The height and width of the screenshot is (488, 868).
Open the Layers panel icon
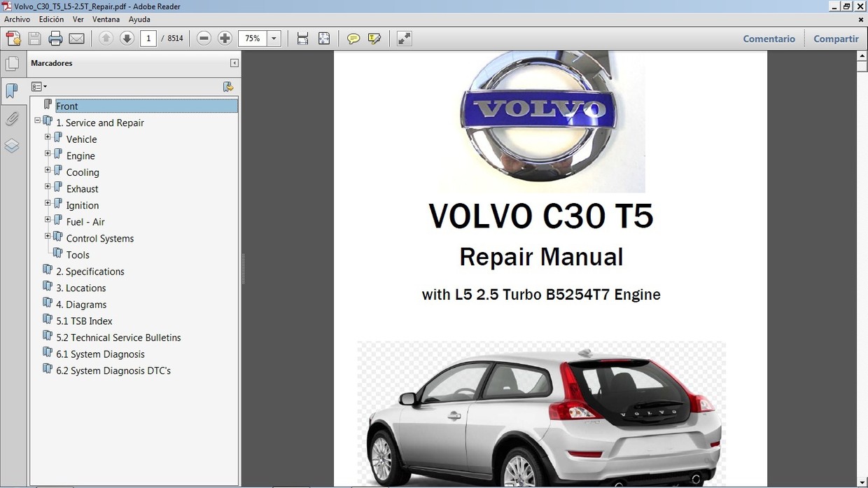coord(12,146)
